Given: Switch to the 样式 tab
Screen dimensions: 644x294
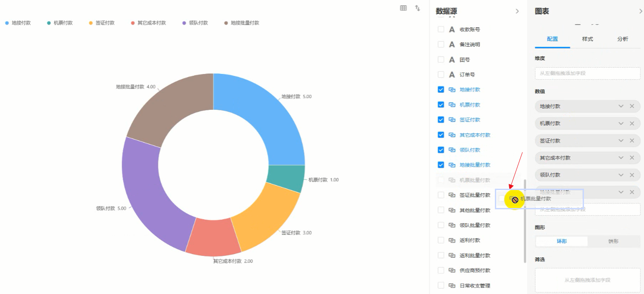Looking at the screenshot, I should point(587,39).
